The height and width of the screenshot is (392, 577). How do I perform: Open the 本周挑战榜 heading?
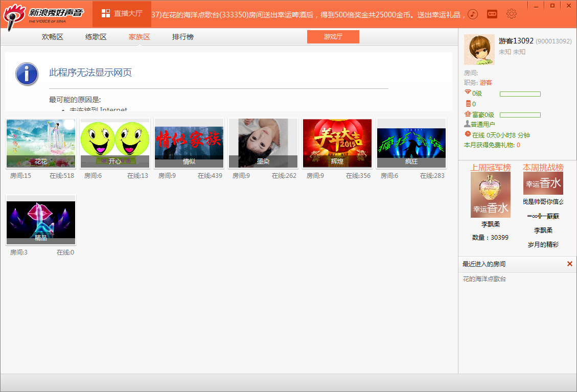click(543, 168)
